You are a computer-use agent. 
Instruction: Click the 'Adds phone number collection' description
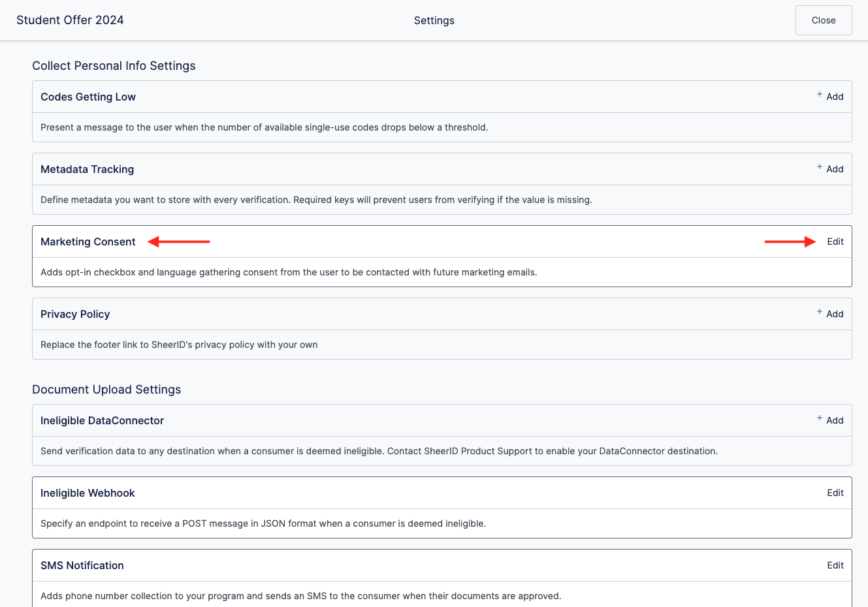click(x=301, y=596)
